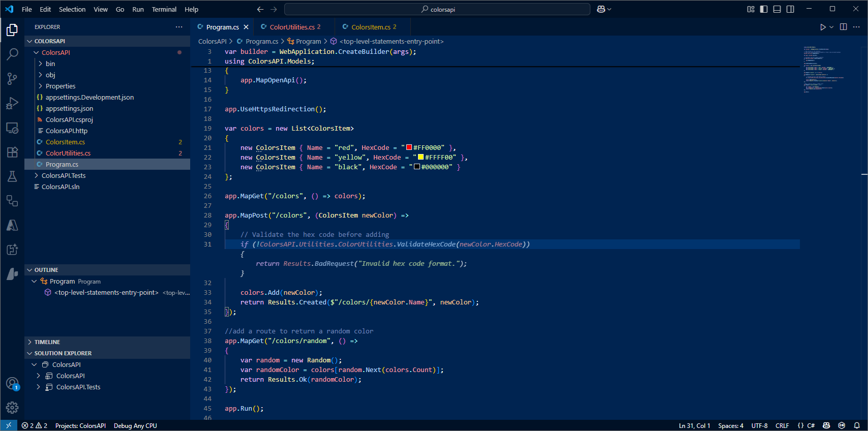Open the Source Control view

(12, 78)
